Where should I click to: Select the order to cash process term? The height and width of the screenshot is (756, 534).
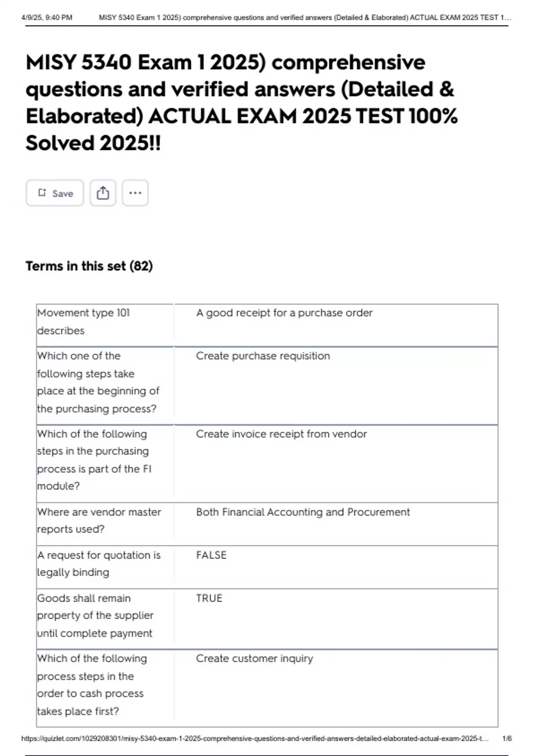point(92,685)
